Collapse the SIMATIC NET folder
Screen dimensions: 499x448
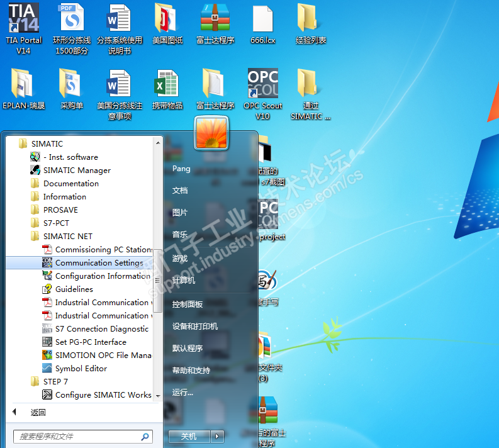pyautogui.click(x=62, y=237)
